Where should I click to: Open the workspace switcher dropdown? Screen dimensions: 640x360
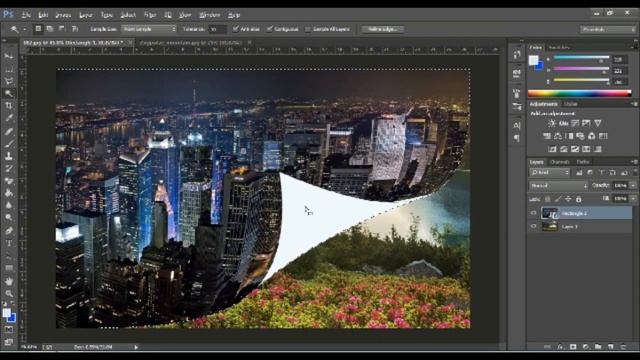pos(608,29)
